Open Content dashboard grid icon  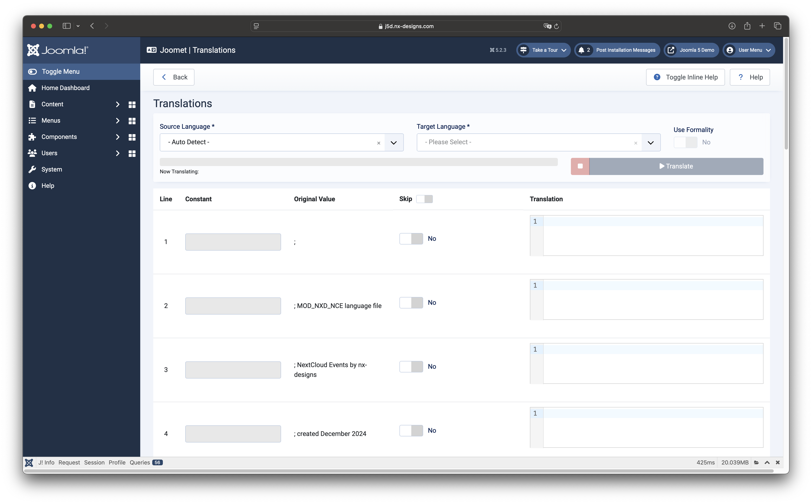(x=132, y=105)
